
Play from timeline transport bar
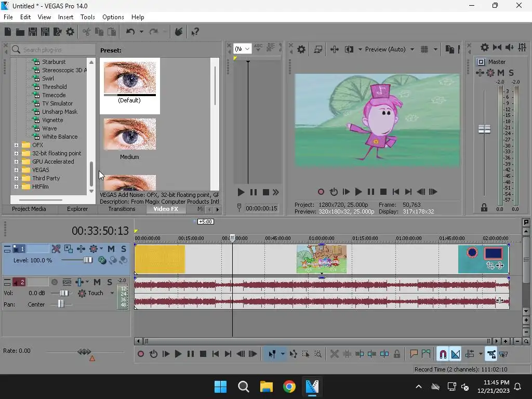(178, 354)
